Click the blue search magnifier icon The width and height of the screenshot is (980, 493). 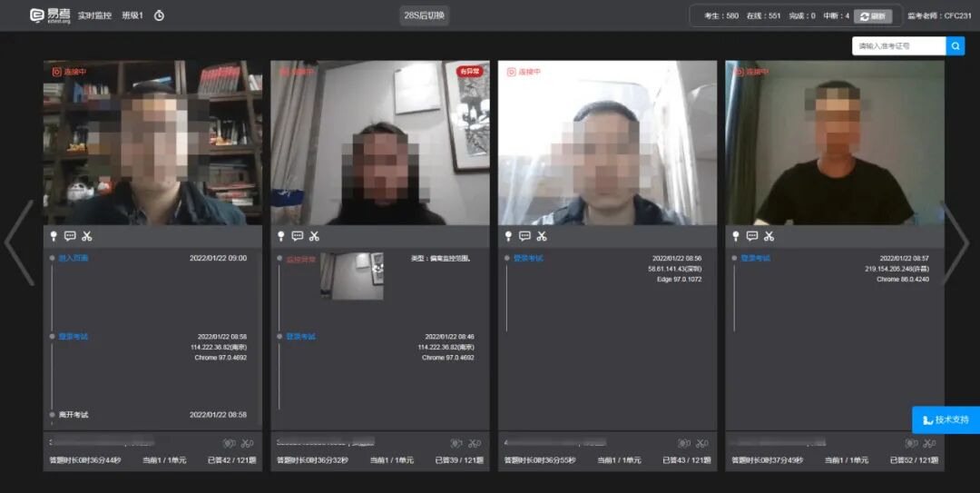[955, 45]
